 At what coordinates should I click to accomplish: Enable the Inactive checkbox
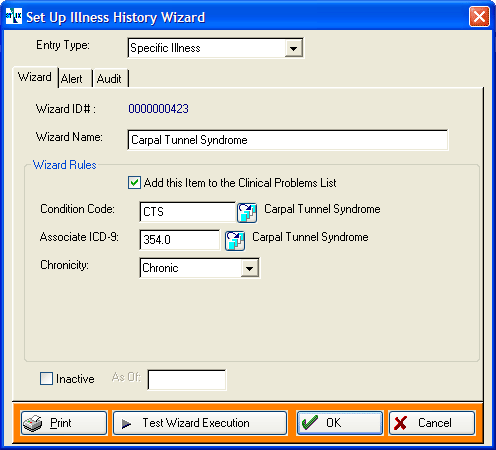tap(46, 379)
